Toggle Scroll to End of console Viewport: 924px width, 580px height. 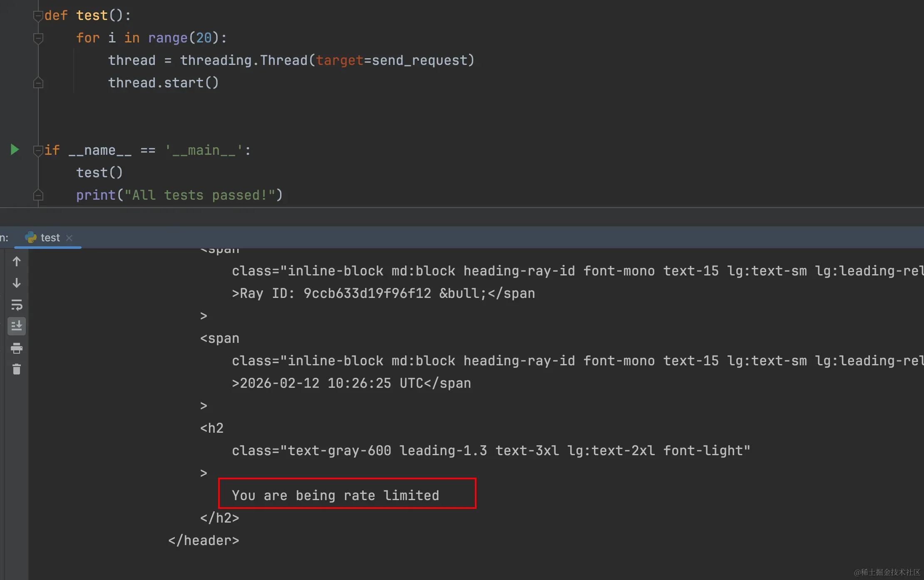point(17,326)
